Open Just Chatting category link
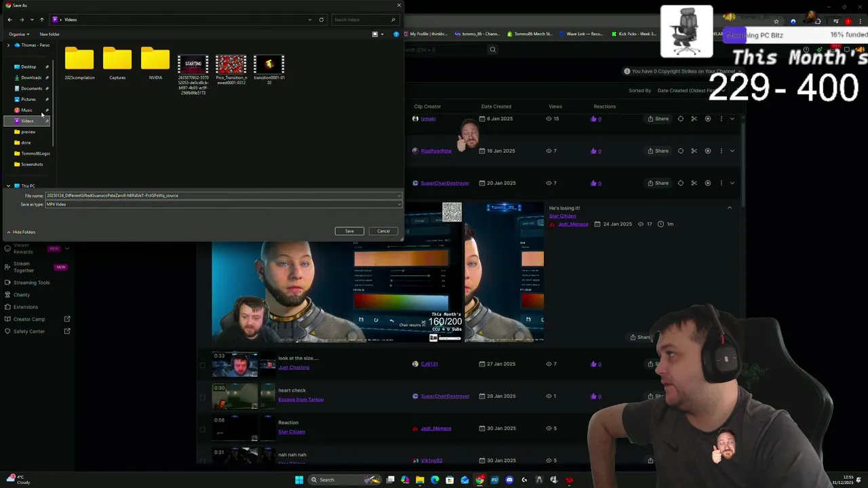 tap(294, 367)
